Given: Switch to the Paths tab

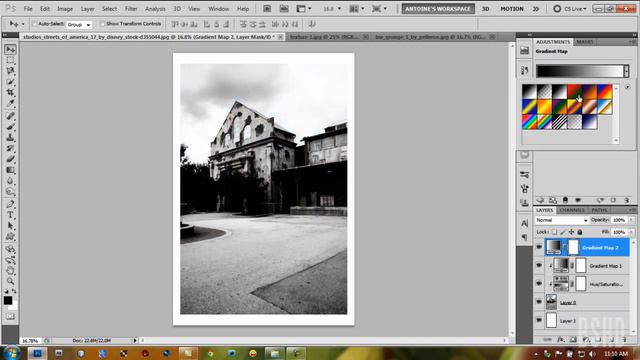Looking at the screenshot, I should click(599, 210).
